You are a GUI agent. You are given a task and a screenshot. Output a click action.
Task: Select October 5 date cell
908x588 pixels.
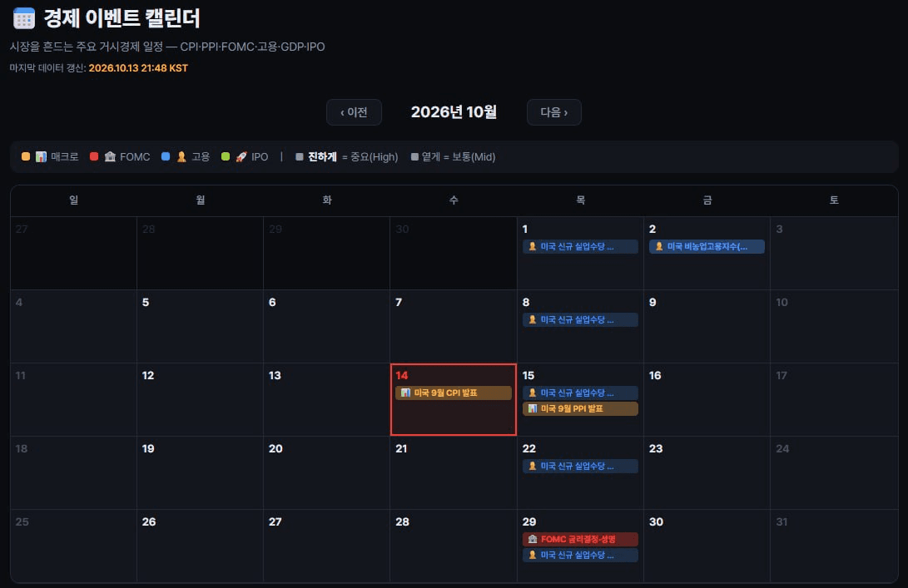coord(200,326)
